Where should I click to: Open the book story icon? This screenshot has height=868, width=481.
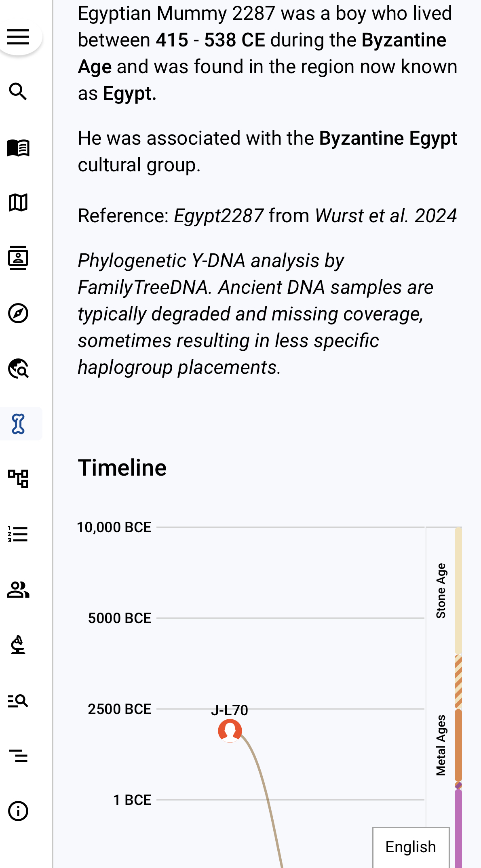click(x=18, y=147)
